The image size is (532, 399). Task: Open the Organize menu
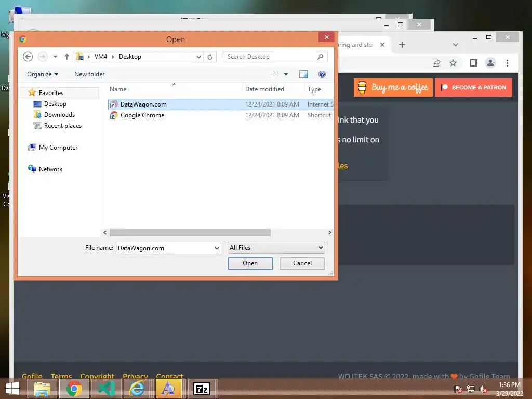tap(43, 74)
